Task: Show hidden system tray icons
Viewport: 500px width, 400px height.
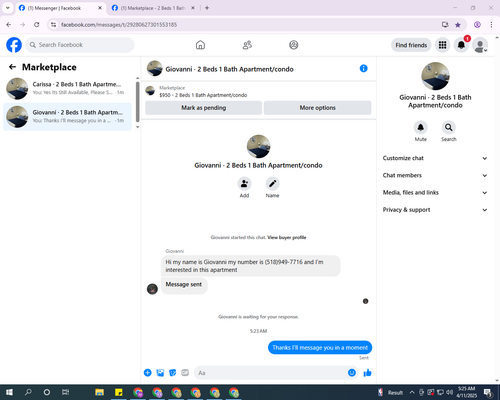Action: (x=412, y=392)
